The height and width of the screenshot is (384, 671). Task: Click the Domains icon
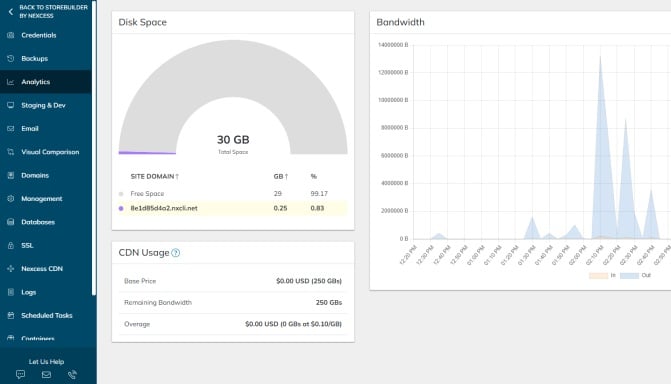pos(11,175)
